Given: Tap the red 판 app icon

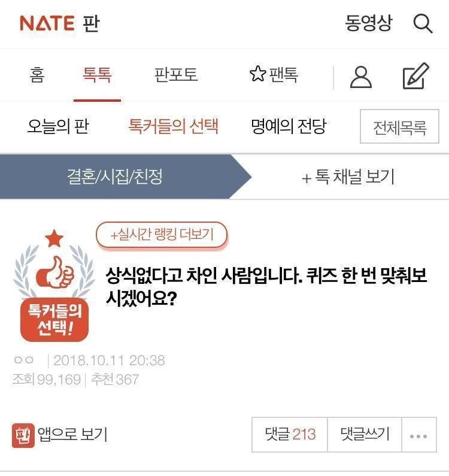Looking at the screenshot, I should [23, 435].
